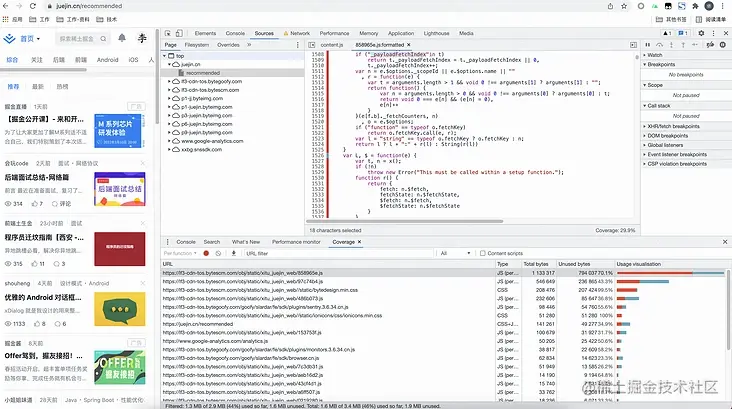Open DevTools settings gear

(x=701, y=33)
